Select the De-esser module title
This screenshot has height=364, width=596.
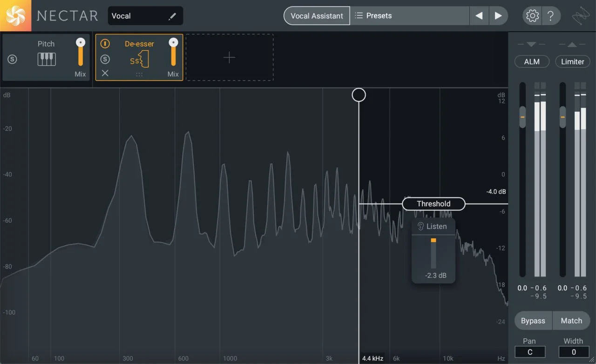[x=139, y=44]
